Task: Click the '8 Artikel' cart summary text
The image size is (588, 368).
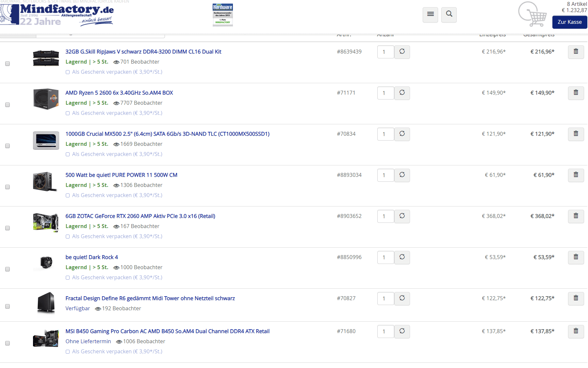Action: [577, 4]
